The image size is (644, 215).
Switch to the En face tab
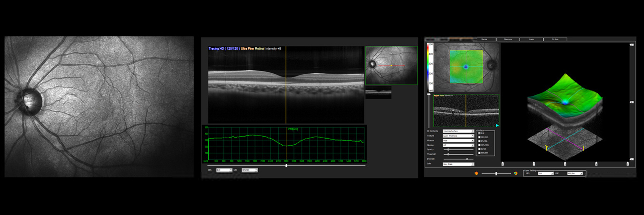555,39
